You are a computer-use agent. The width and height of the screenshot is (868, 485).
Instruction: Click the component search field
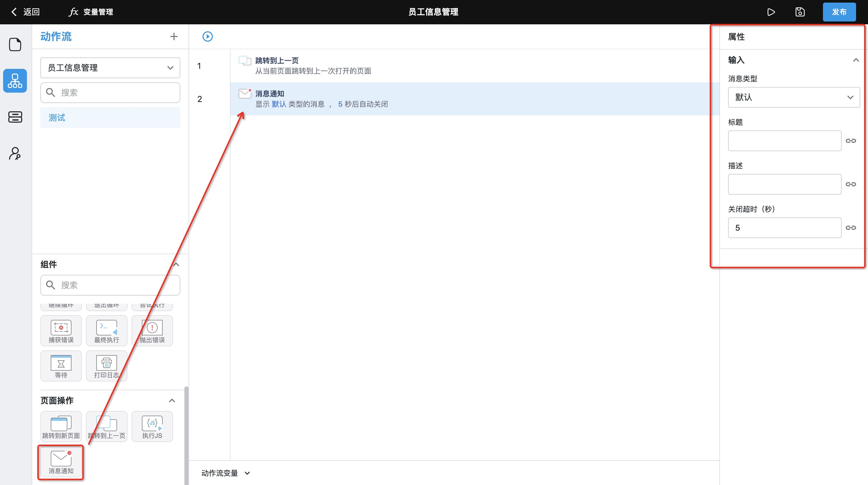pyautogui.click(x=110, y=285)
